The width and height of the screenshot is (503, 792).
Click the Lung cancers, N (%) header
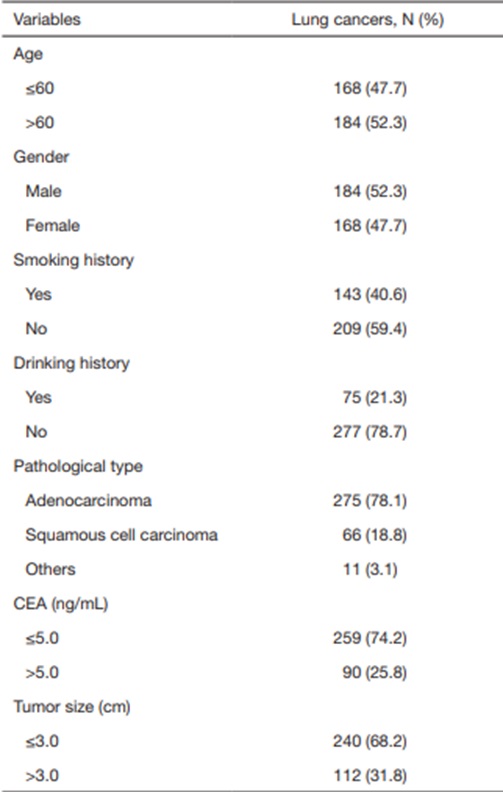click(368, 20)
